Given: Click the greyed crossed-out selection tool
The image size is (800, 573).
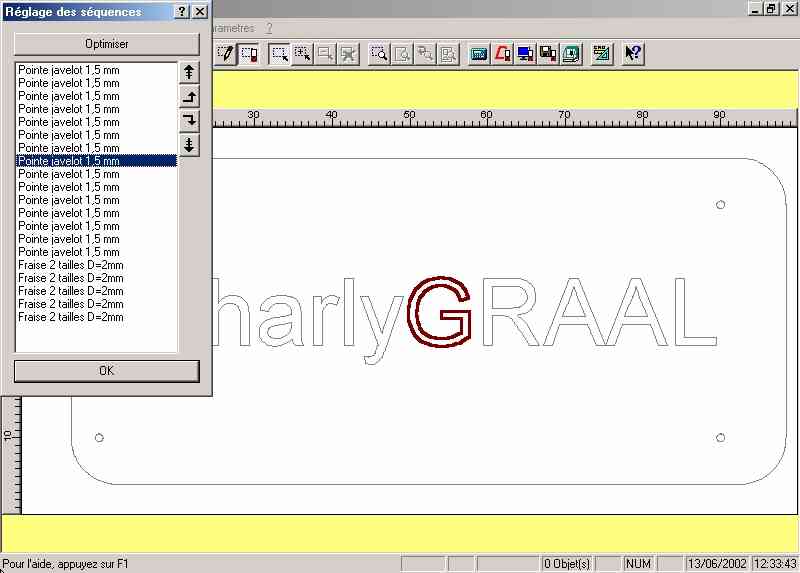Looking at the screenshot, I should [x=348, y=54].
